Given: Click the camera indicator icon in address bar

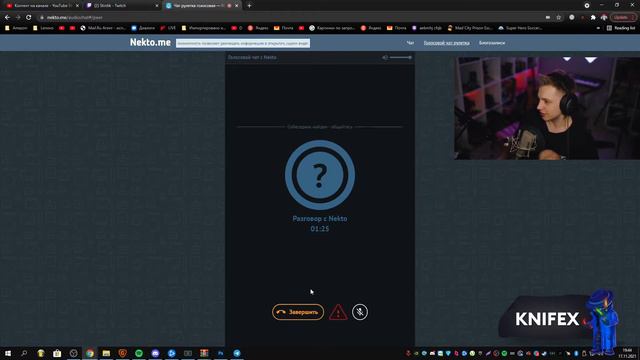Looking at the screenshot, I should [x=548, y=18].
